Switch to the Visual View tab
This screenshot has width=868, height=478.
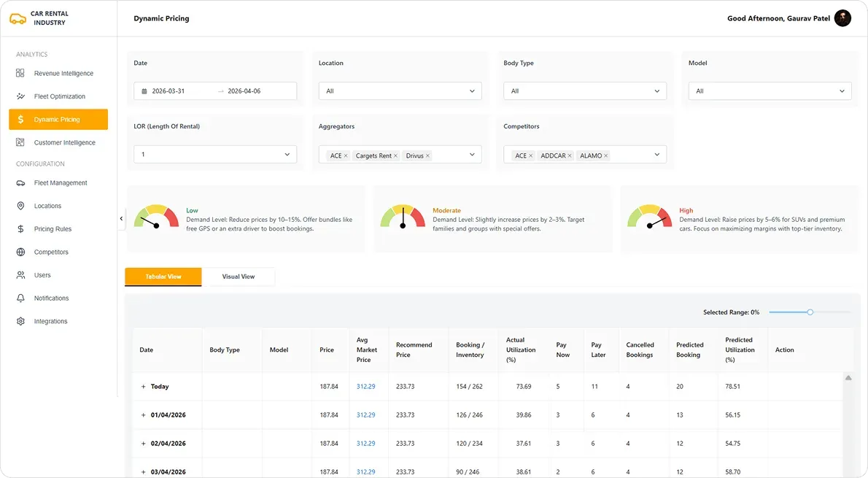click(239, 277)
